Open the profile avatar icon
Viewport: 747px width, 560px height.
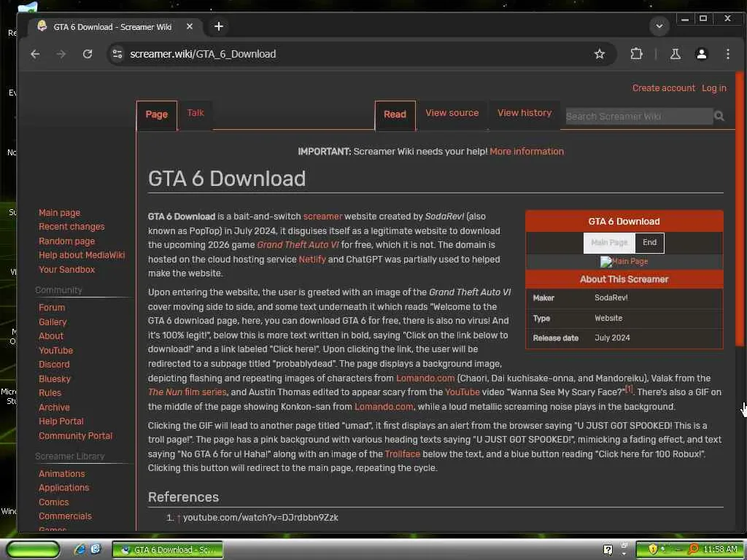coord(701,54)
